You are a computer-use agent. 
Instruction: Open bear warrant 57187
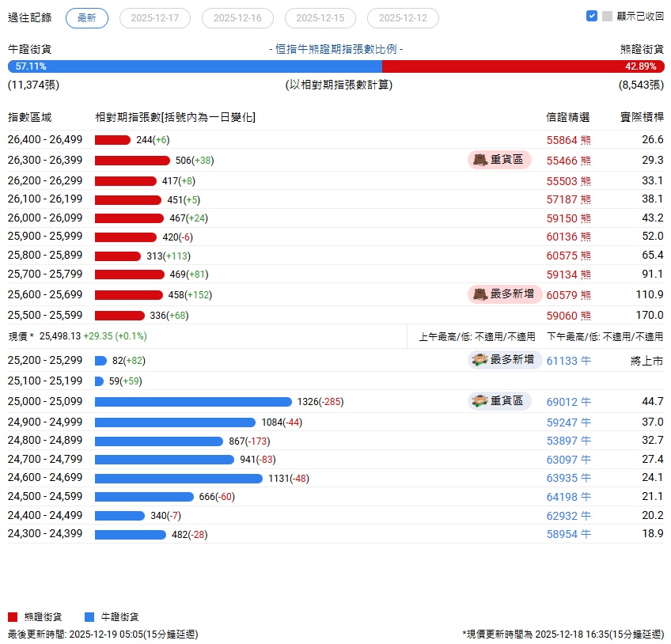(x=568, y=199)
